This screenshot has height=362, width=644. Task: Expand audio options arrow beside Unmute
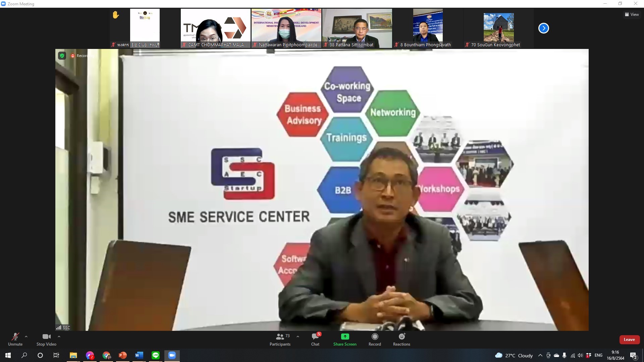tap(26, 337)
